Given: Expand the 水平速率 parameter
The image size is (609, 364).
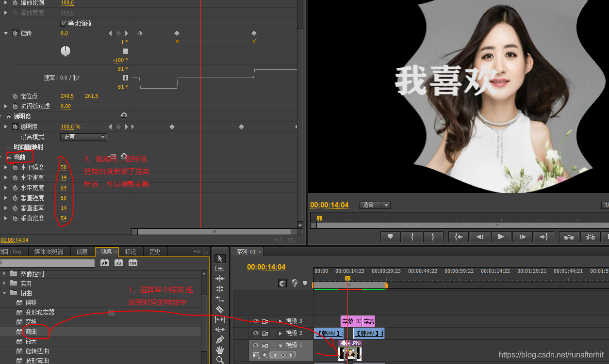Looking at the screenshot, I should (x=6, y=177).
